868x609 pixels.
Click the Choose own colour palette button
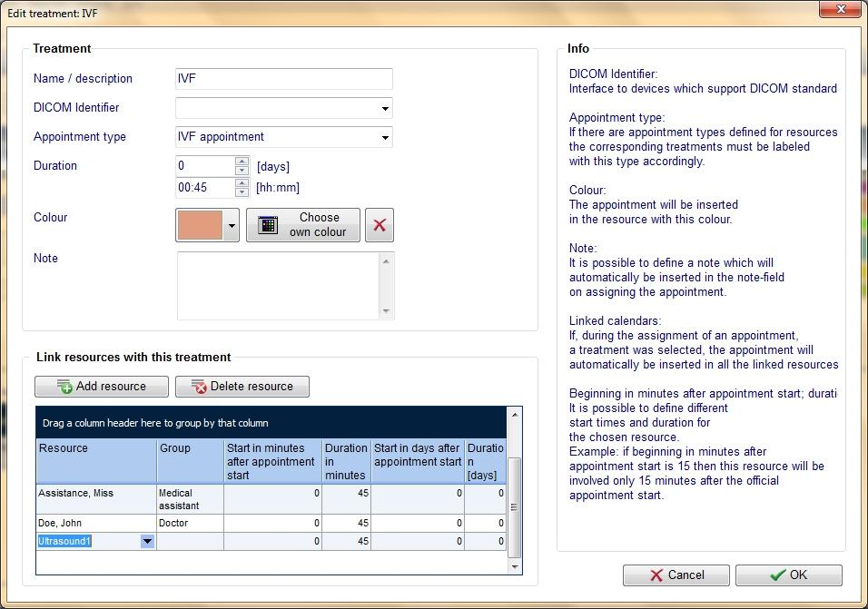tap(303, 225)
